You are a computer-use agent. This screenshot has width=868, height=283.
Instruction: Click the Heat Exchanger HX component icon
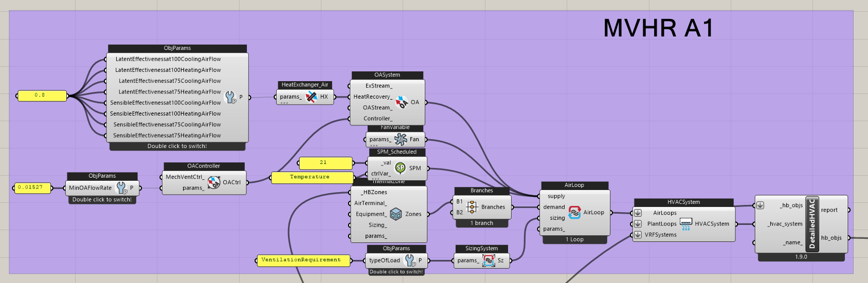(x=311, y=97)
